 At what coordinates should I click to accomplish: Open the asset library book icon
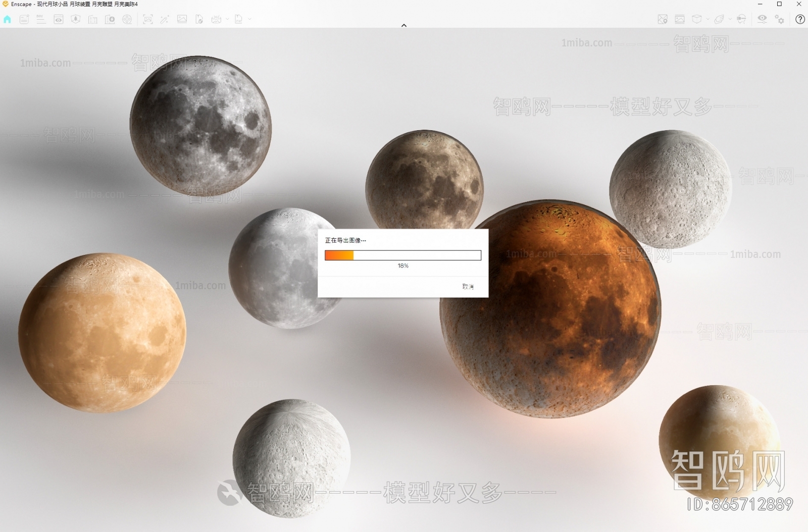pyautogui.click(x=92, y=19)
